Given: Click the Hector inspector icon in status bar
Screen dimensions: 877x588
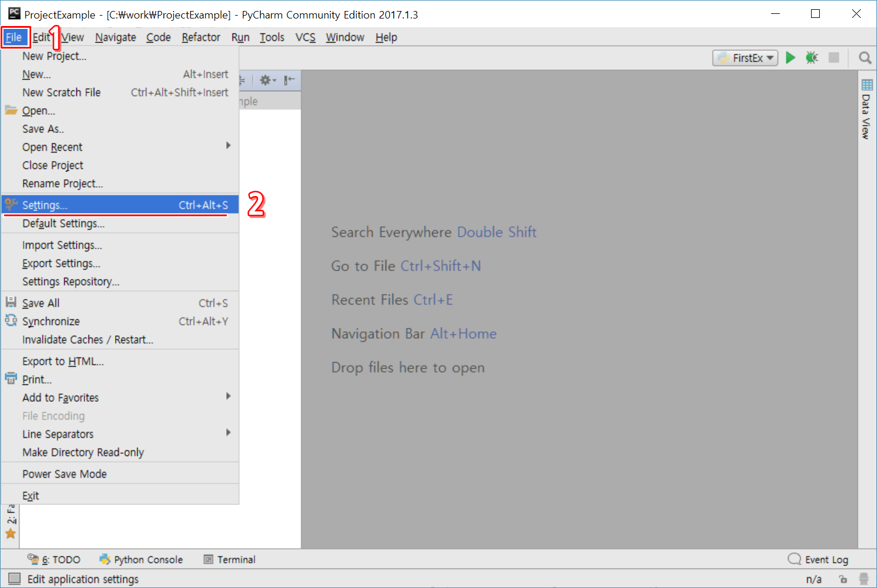Looking at the screenshot, I should click(864, 579).
